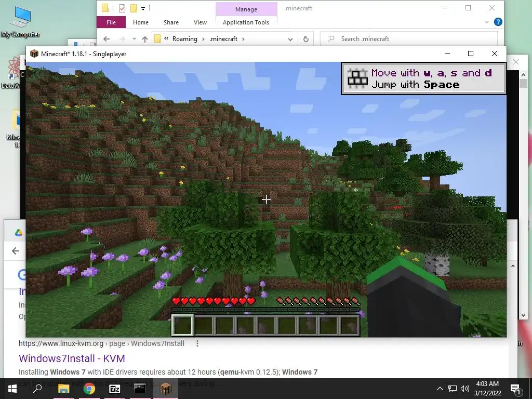
Task: Go back in File Explorer
Action: coord(107,39)
